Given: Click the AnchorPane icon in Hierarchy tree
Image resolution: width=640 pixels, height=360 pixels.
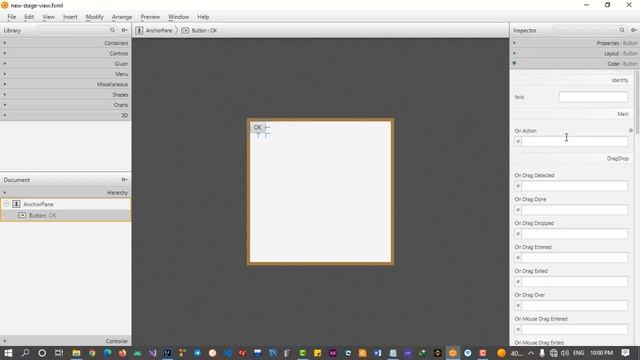Looking at the screenshot, I should click(x=16, y=204).
